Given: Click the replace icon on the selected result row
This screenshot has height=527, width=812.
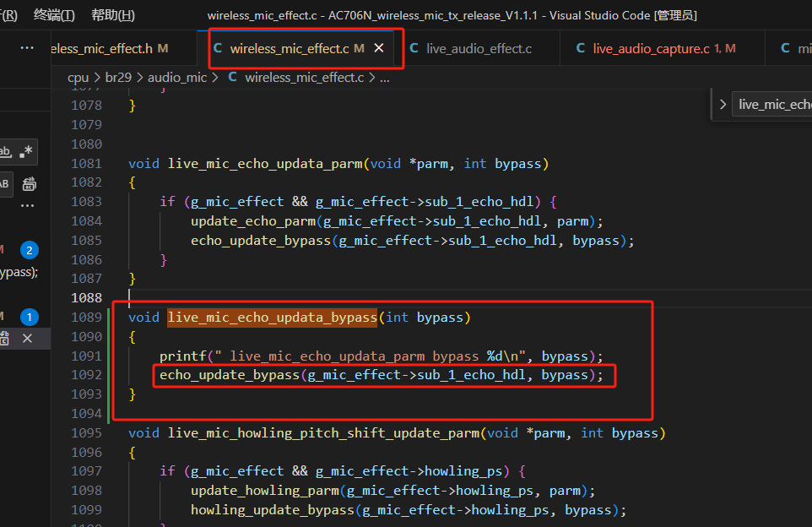Looking at the screenshot, I should [x=5, y=339].
